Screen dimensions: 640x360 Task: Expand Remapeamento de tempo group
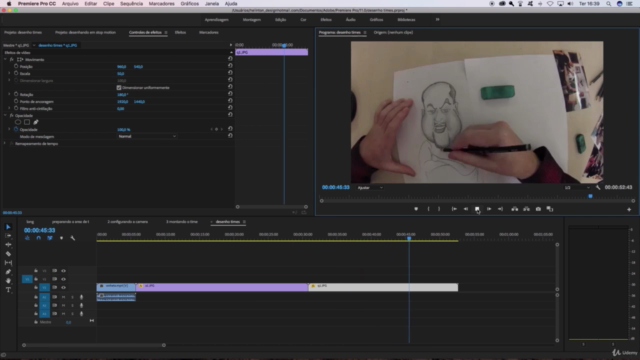coord(5,144)
